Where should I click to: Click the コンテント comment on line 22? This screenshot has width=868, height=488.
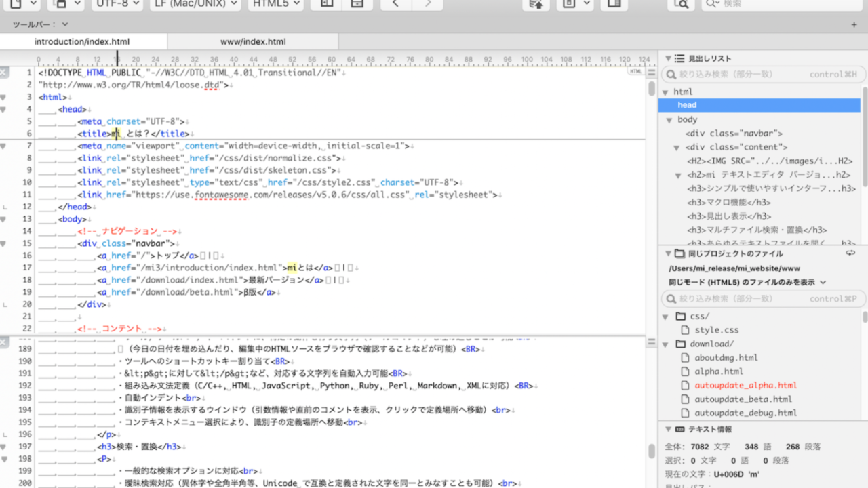tap(119, 329)
